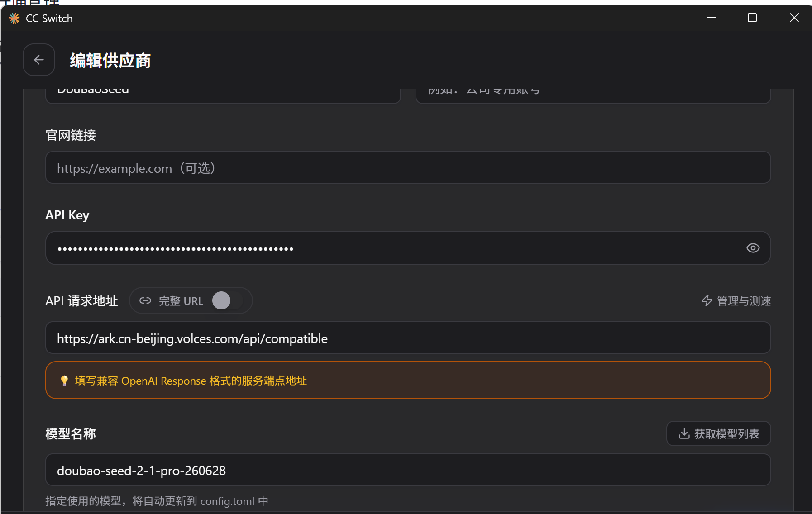Close the CC Switch window

[x=794, y=18]
